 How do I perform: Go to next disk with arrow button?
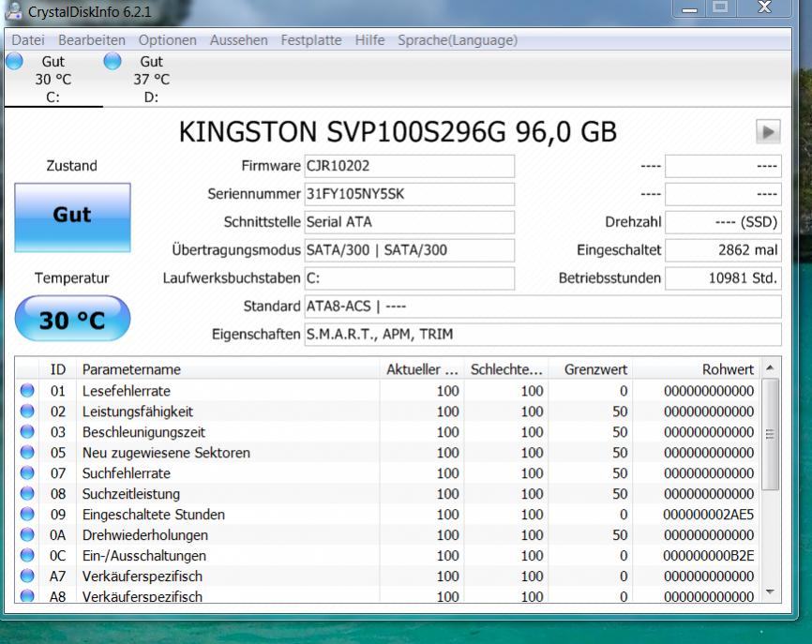tap(768, 131)
